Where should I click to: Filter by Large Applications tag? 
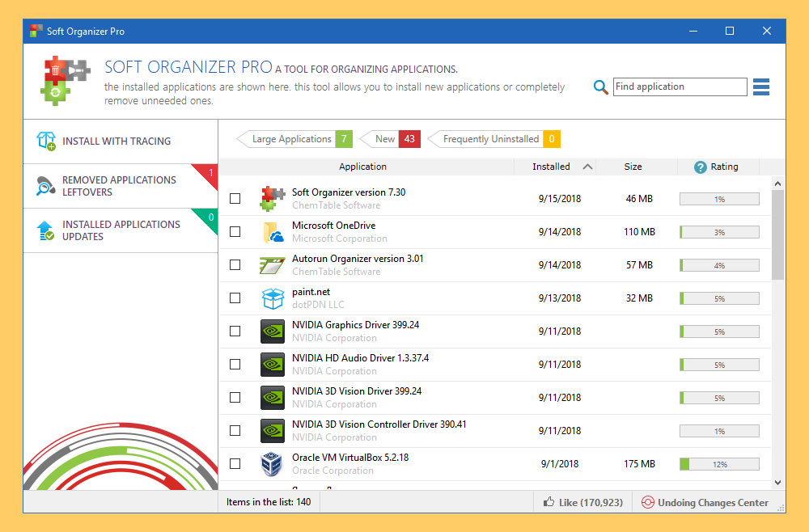(x=294, y=139)
